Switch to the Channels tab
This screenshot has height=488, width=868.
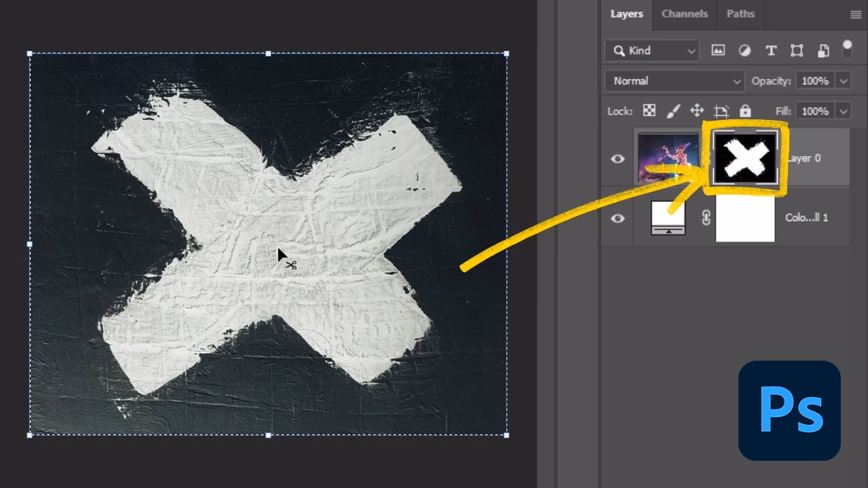pos(684,14)
